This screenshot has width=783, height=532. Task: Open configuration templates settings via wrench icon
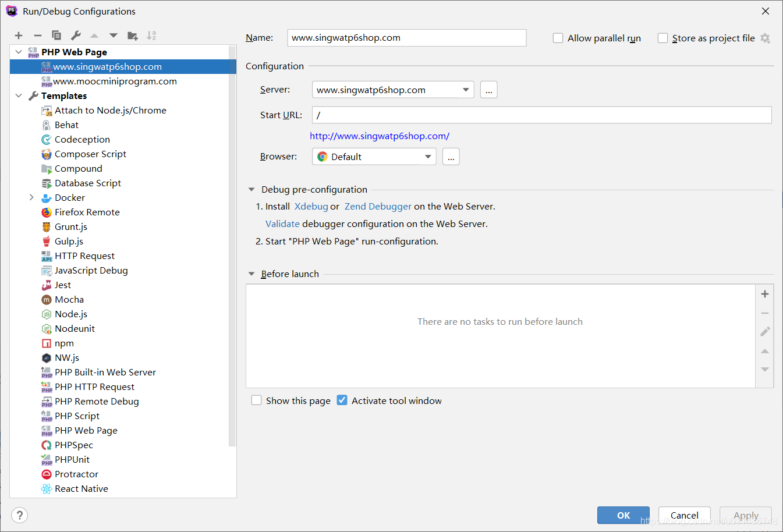point(75,36)
